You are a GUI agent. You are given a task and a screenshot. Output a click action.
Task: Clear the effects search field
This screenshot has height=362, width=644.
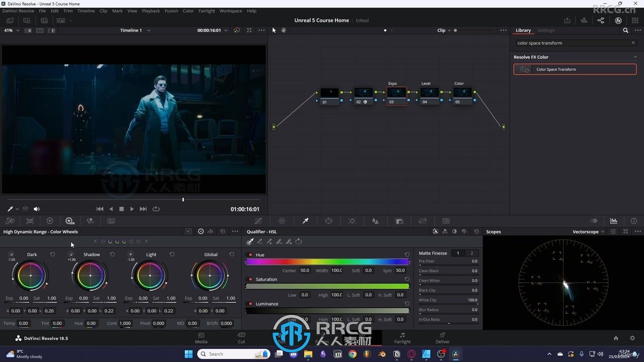coord(633,43)
